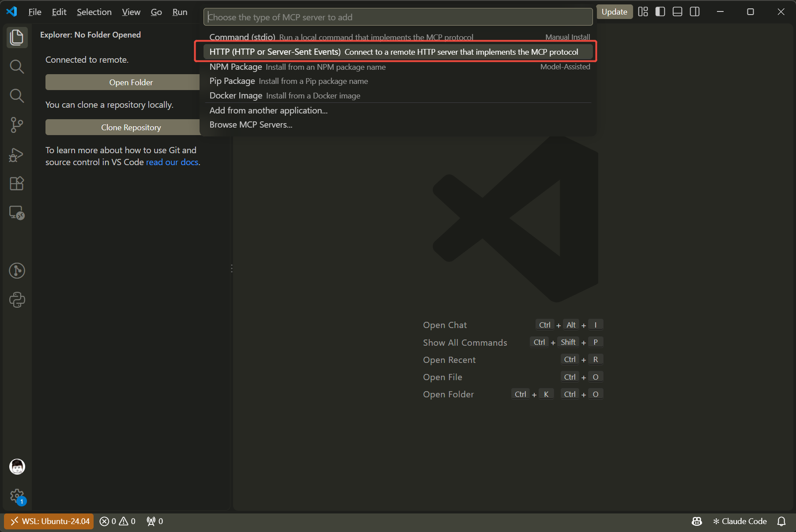Open the Source Control view
The height and width of the screenshot is (532, 796).
17,125
